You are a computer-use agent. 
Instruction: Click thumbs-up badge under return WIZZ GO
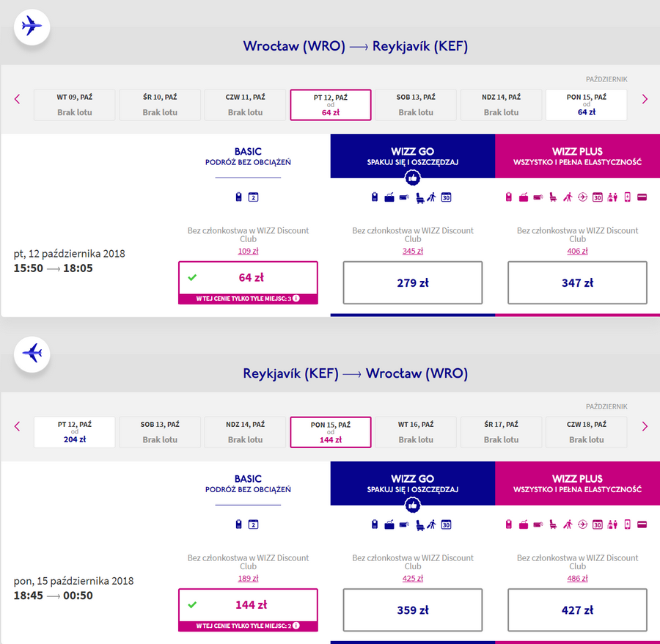tap(412, 505)
